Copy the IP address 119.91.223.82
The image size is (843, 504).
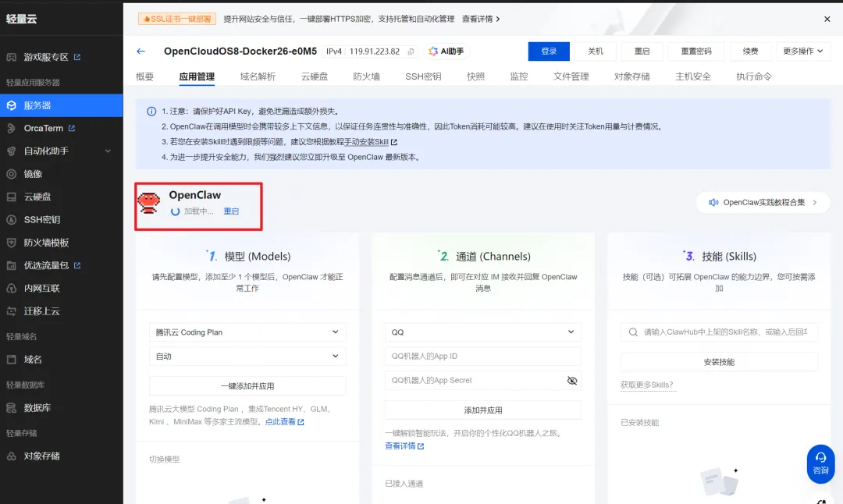pyautogui.click(x=411, y=51)
